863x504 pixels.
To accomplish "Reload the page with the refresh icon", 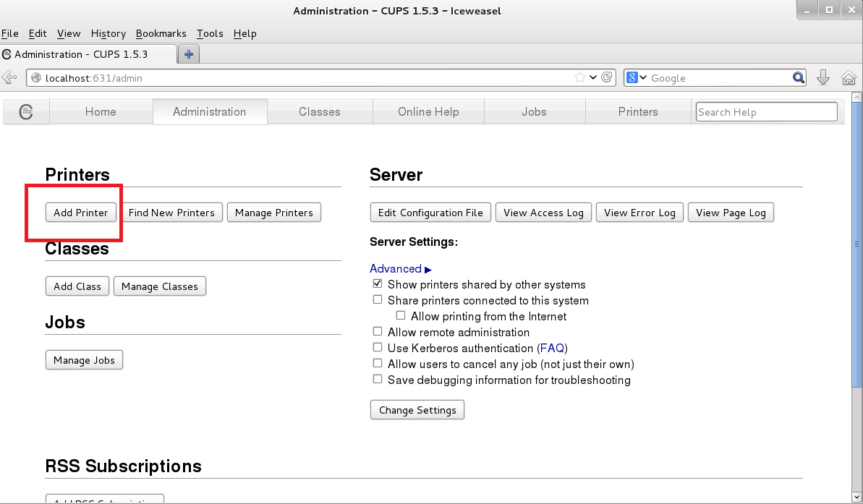I will coord(608,78).
